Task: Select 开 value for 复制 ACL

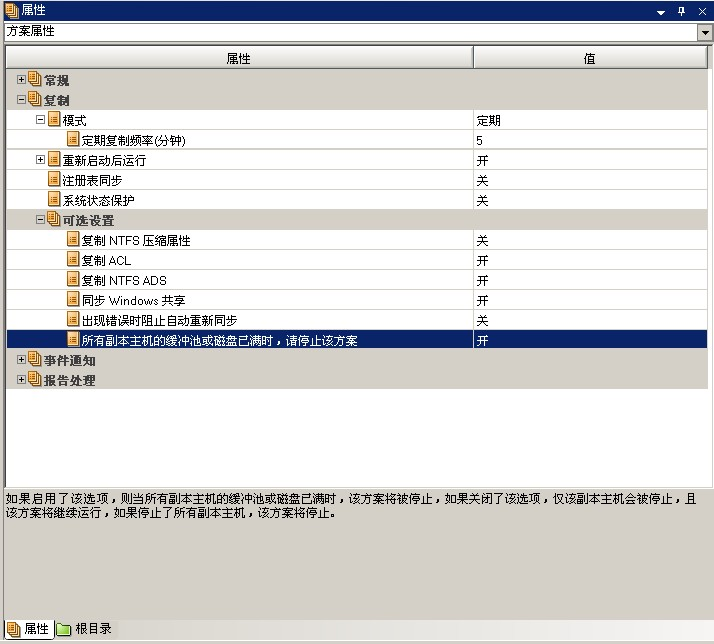Action: (x=482, y=261)
